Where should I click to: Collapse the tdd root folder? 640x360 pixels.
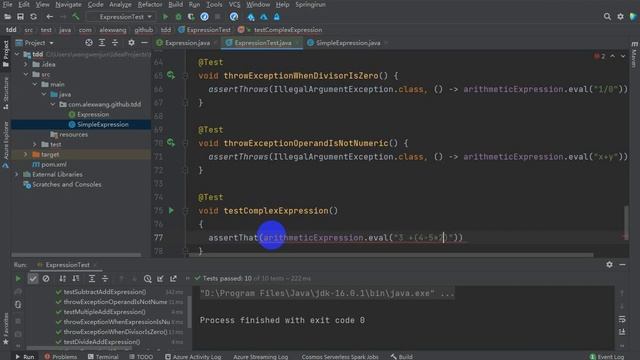[x=17, y=54]
